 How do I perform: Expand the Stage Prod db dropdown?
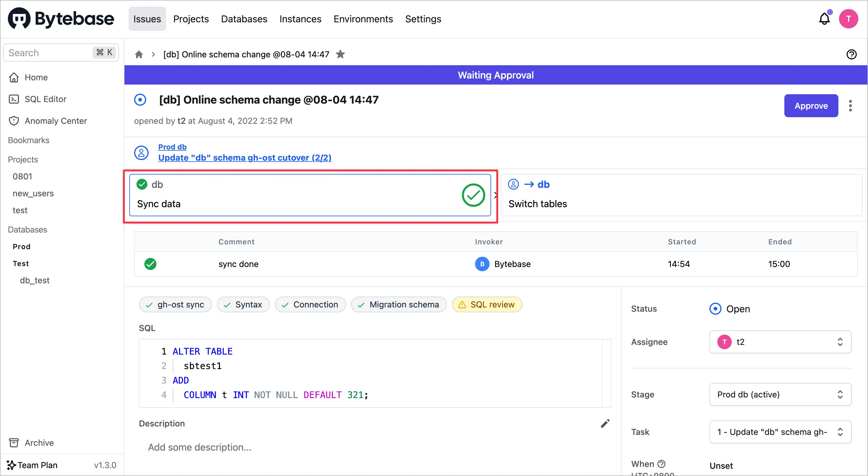point(780,394)
